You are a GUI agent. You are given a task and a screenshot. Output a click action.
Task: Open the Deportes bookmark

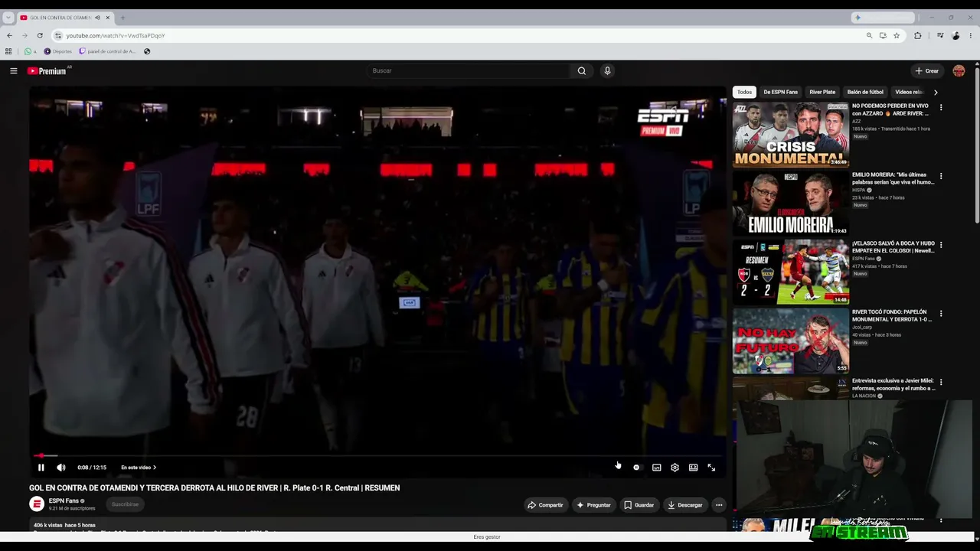click(57, 51)
